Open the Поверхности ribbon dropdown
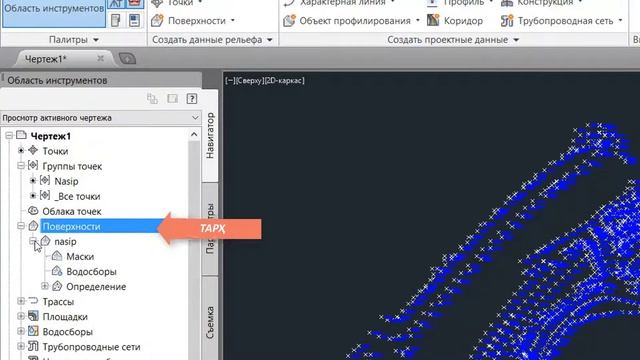Screen dimensions: 640x360 pyautogui.click(x=233, y=20)
